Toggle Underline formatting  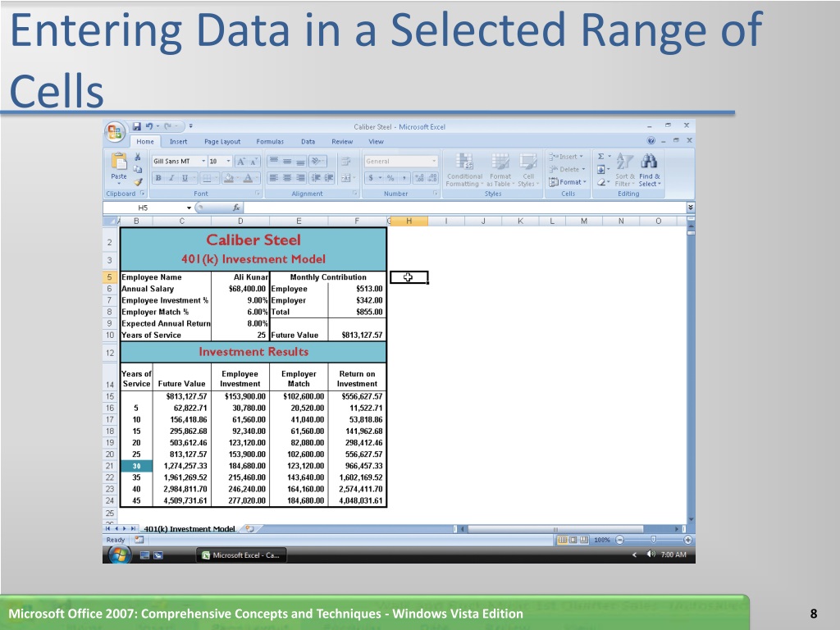coord(185,178)
